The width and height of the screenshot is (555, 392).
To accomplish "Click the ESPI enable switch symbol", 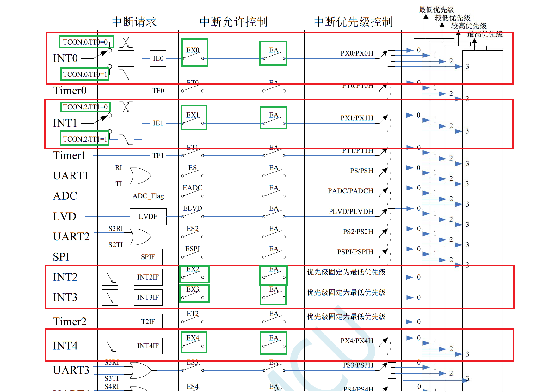I will pos(193,255).
